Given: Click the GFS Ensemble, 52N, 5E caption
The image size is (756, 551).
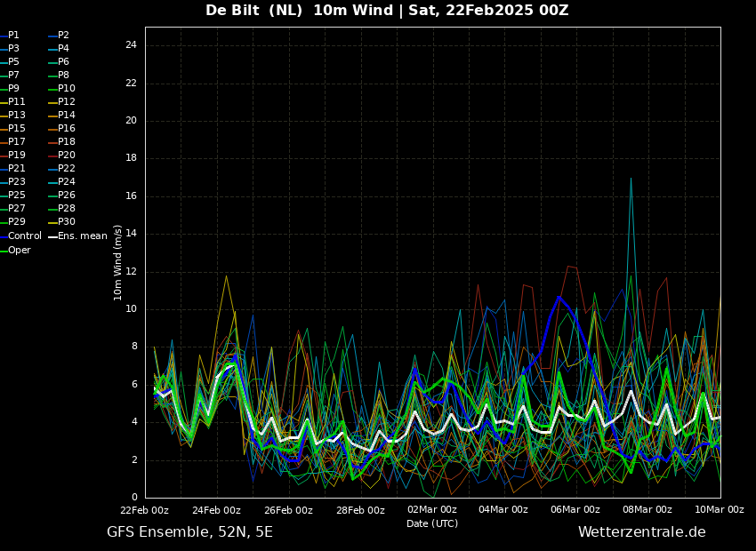Looking at the screenshot, I should (x=189, y=532).
